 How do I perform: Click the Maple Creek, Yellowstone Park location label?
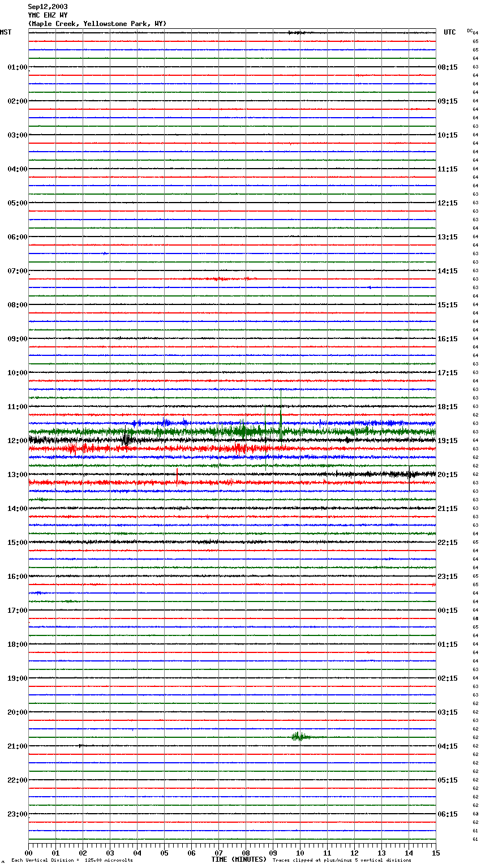tap(97, 24)
